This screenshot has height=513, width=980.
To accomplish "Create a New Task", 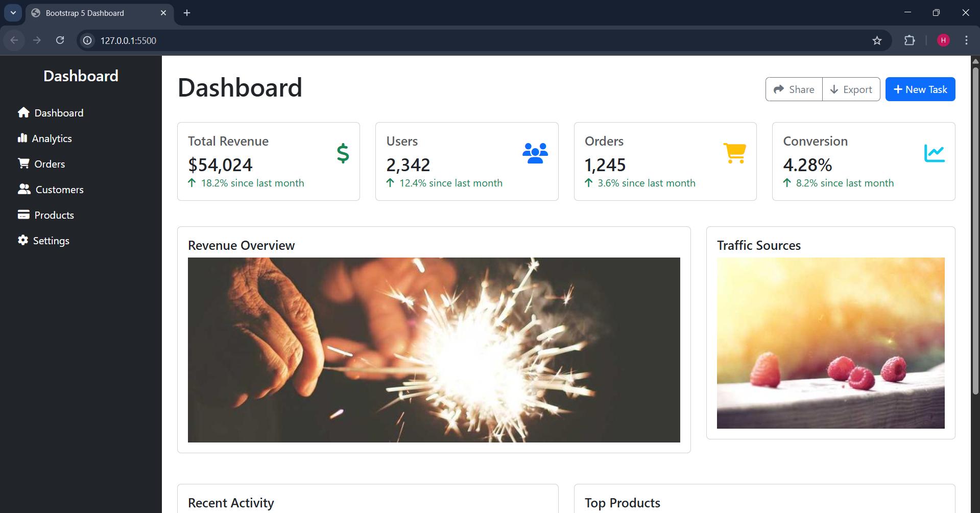I will (x=920, y=89).
